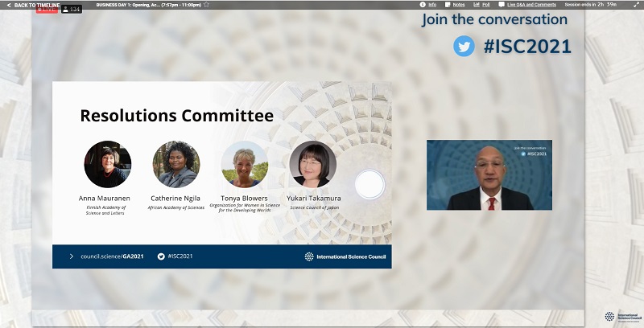Click the Info icon in top bar
This screenshot has width=644, height=328.
tap(423, 5)
